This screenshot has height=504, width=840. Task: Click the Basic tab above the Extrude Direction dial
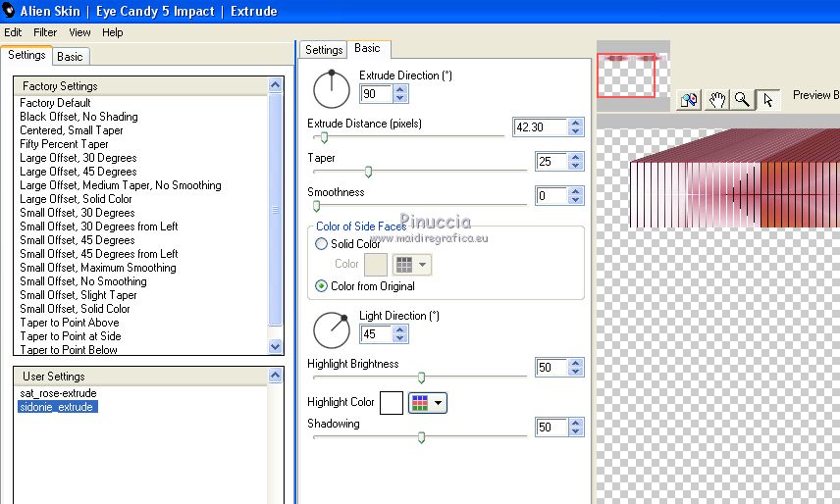pyautogui.click(x=367, y=48)
